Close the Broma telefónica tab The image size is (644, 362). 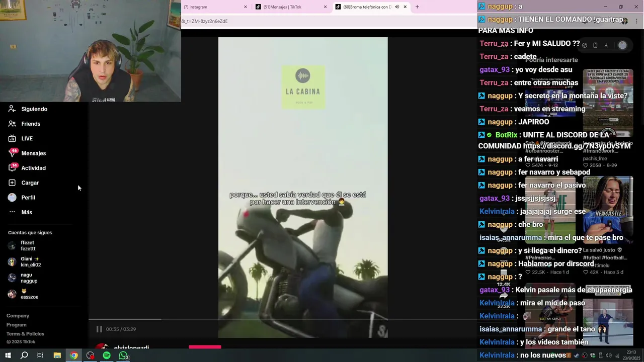(405, 7)
